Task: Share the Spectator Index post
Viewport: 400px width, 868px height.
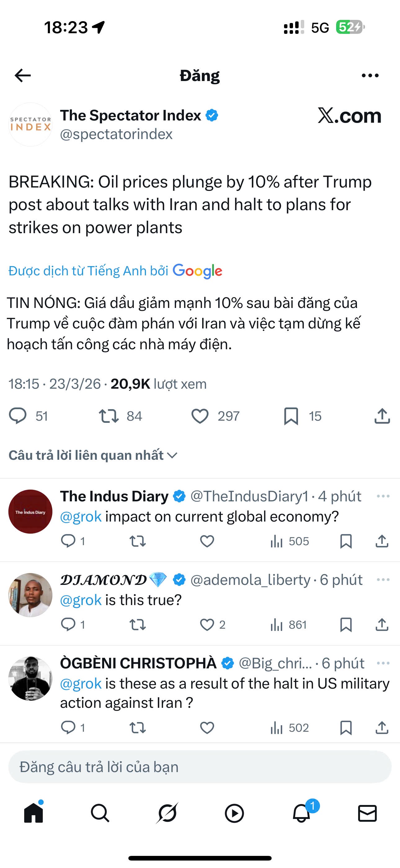Action: (x=382, y=416)
